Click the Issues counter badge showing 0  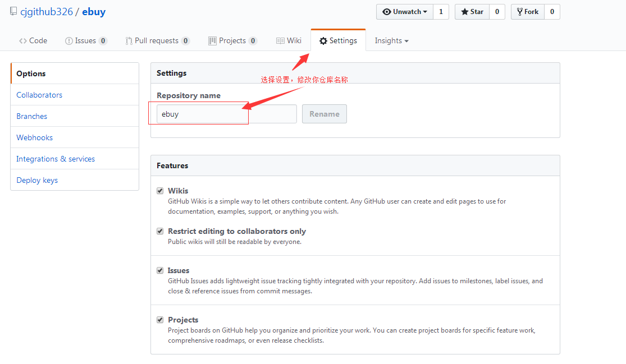click(103, 41)
